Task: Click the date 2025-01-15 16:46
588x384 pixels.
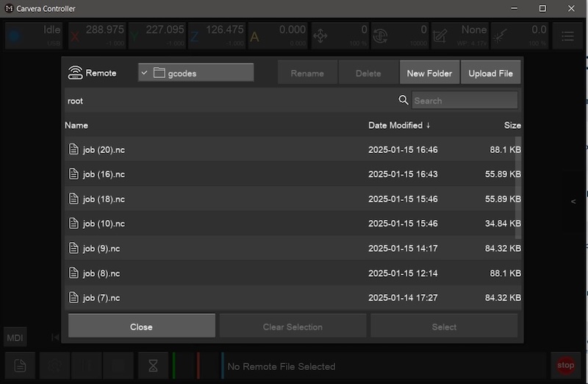Action: pyautogui.click(x=403, y=150)
